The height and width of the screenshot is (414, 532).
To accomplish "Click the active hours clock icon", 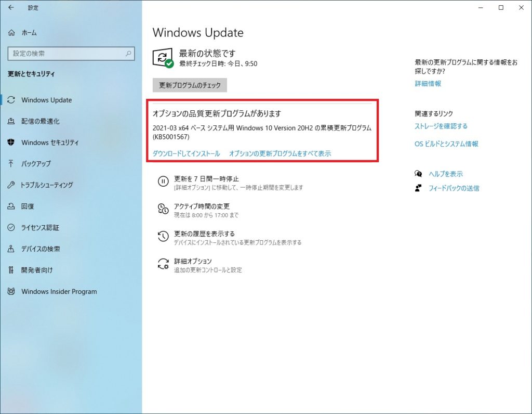I will click(163, 209).
